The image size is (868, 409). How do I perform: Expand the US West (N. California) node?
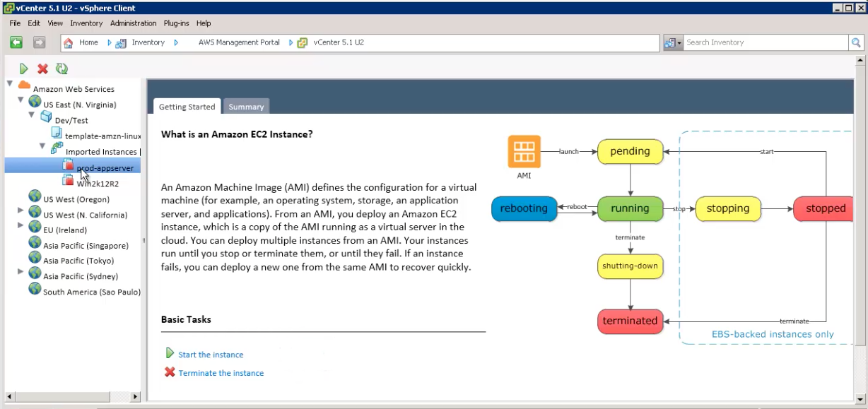pos(21,211)
